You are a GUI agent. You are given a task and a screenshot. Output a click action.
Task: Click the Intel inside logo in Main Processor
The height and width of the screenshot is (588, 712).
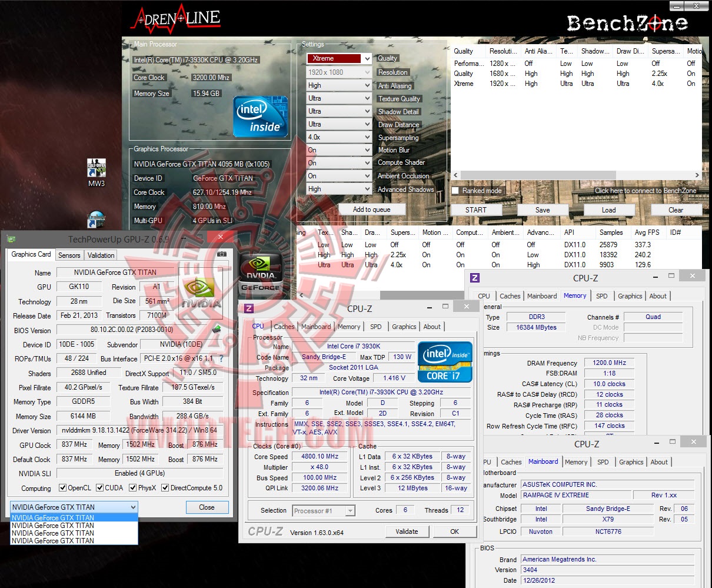tap(259, 117)
